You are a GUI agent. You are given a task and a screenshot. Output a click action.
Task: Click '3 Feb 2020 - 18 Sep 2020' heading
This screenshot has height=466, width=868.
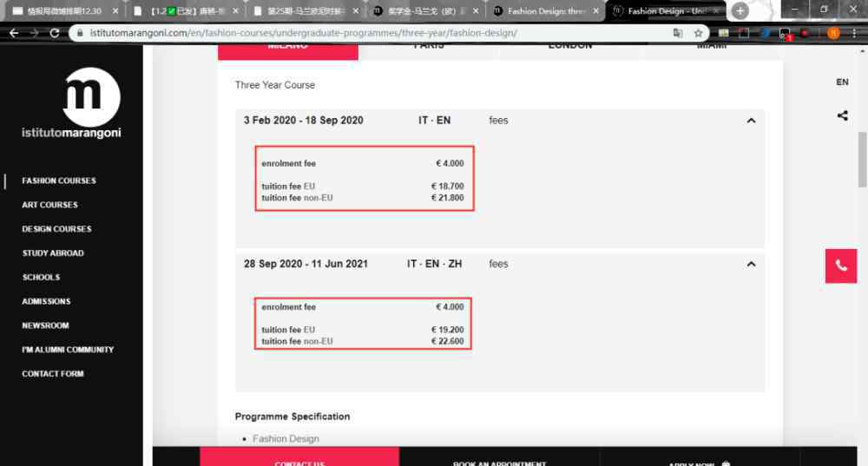(303, 121)
